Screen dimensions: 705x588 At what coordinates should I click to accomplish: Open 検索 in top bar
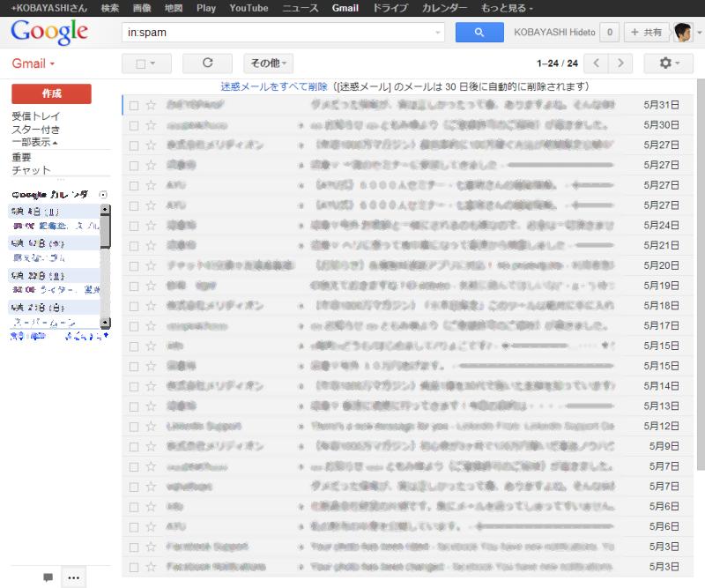coord(110,8)
